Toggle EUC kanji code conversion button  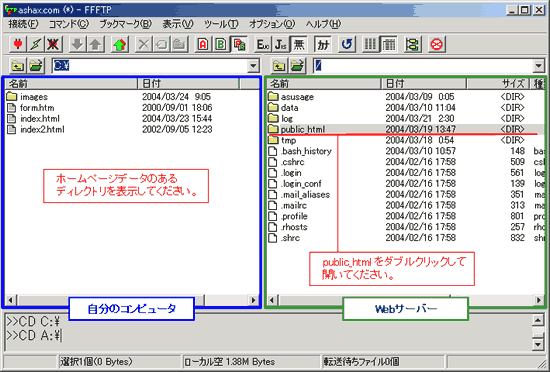[263, 45]
